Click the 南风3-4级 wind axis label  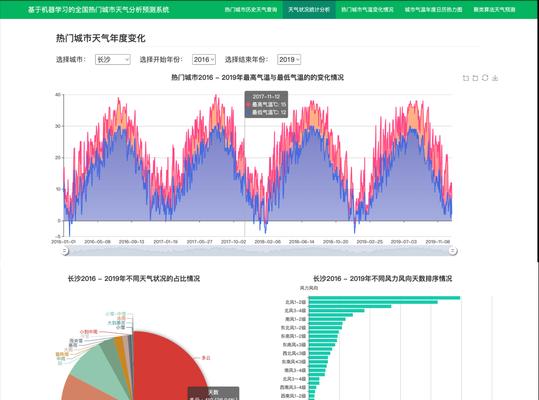tap(295, 370)
